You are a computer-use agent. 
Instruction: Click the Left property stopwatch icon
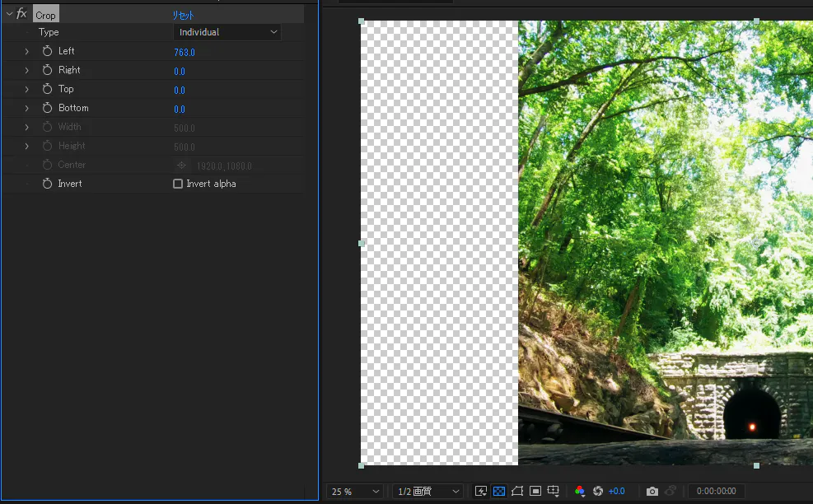(47, 51)
